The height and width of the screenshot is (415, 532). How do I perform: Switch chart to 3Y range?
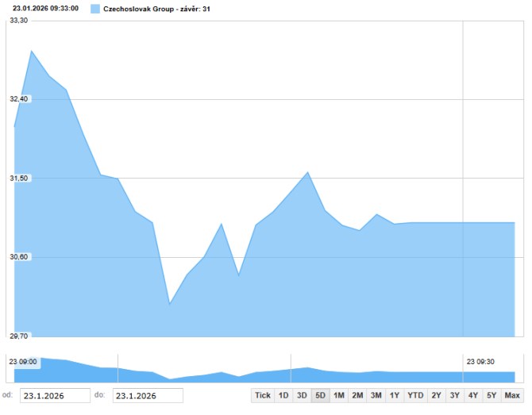[455, 395]
